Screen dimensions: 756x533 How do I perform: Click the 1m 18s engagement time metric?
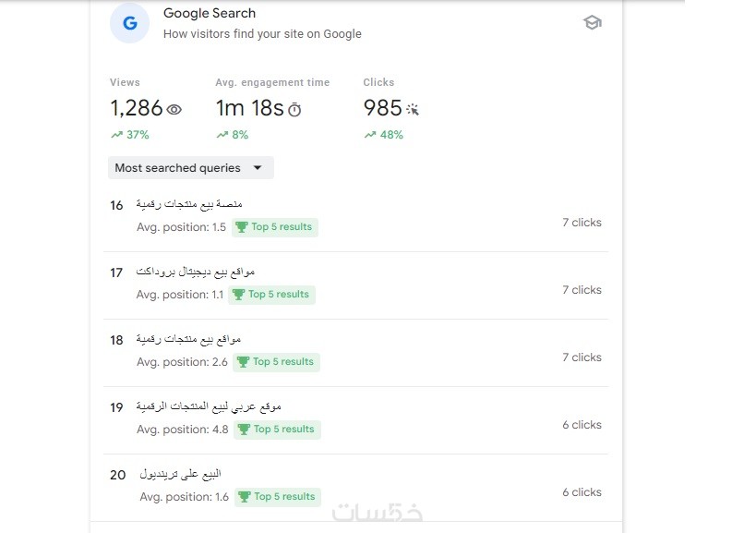[249, 108]
